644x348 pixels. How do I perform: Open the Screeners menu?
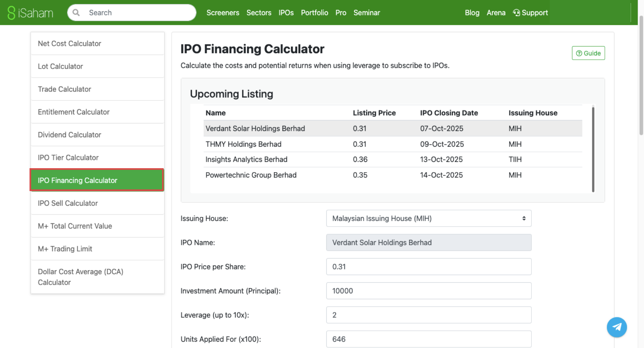(x=222, y=13)
